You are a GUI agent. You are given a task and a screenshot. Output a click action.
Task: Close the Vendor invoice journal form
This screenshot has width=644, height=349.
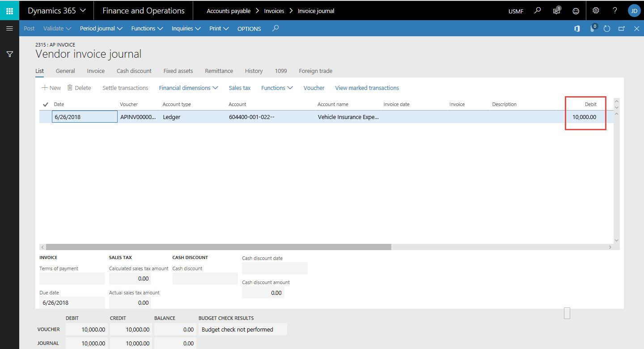[637, 28]
